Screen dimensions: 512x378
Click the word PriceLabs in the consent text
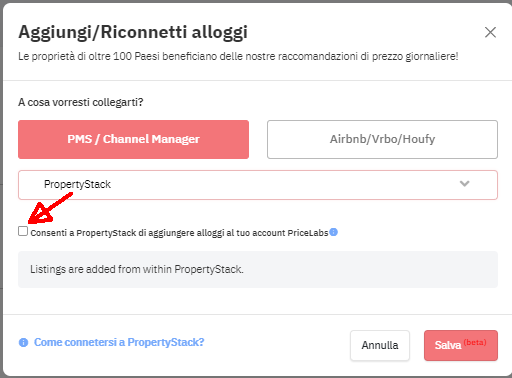[x=308, y=233]
